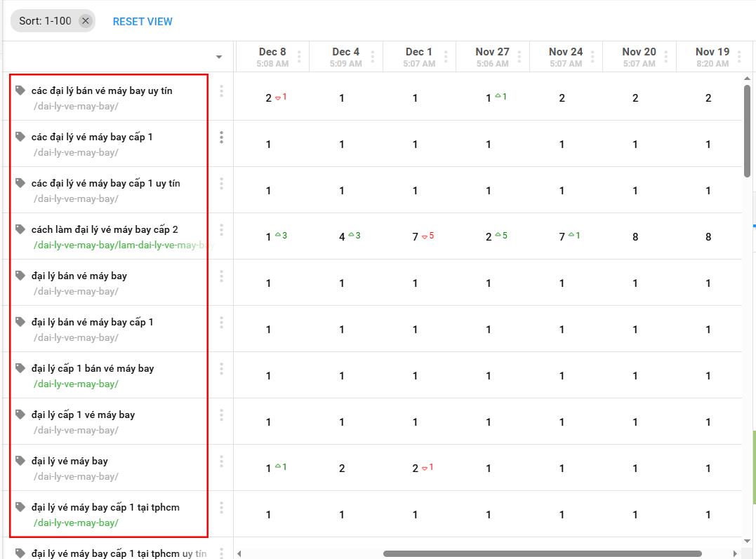The image size is (756, 559).
Task: Click tag icon for 'các đại lý bán vé máy bay uy tín'
Action: [x=20, y=90]
